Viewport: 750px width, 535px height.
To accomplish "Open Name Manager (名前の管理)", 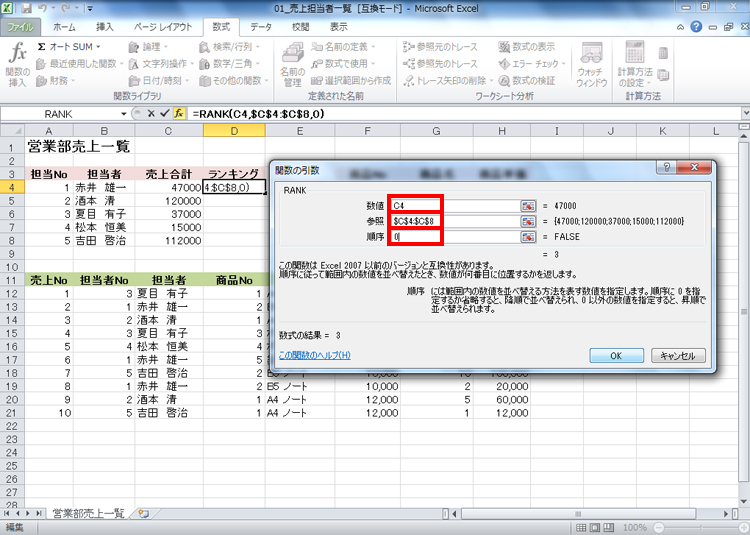I will (292, 65).
